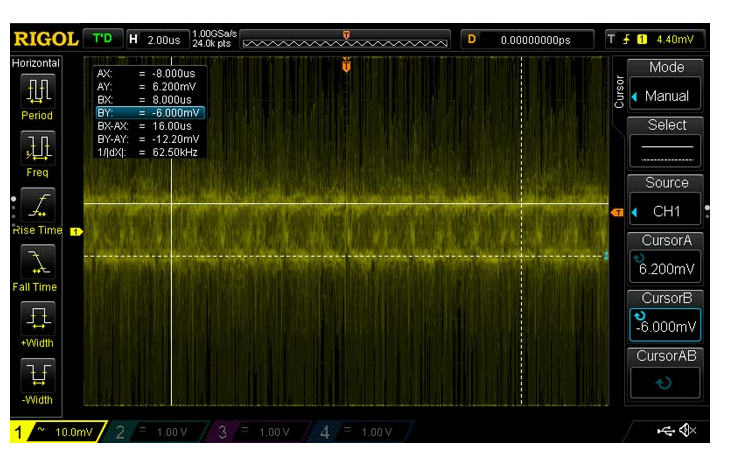Screen dimensions: 736x452
Task: Toggle the muted speaker sound icon
Action: [688, 431]
